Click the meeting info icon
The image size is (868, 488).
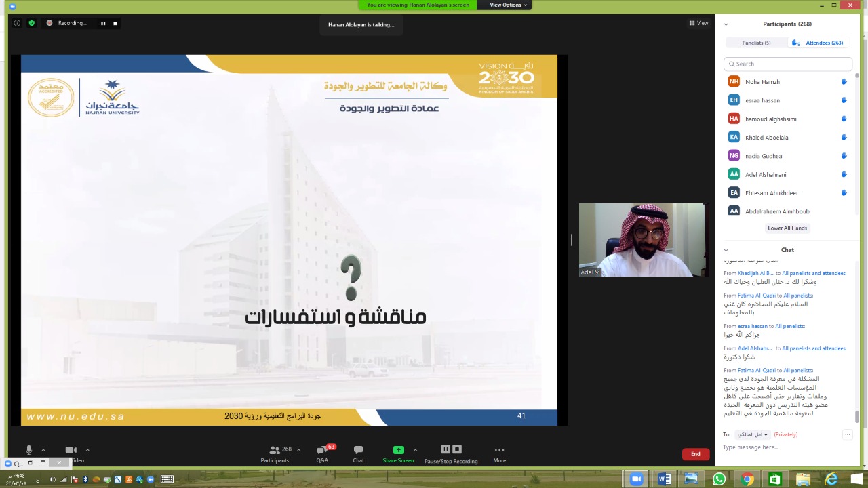click(18, 23)
